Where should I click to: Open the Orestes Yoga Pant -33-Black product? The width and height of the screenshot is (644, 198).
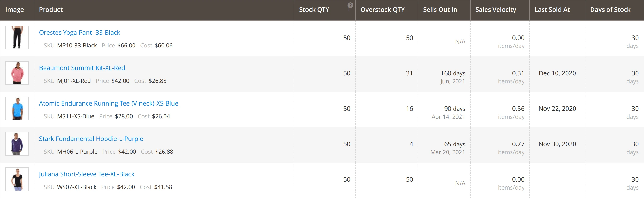click(x=79, y=33)
